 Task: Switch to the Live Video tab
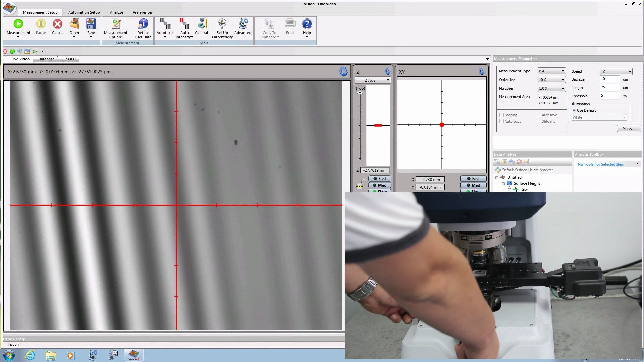click(x=20, y=59)
